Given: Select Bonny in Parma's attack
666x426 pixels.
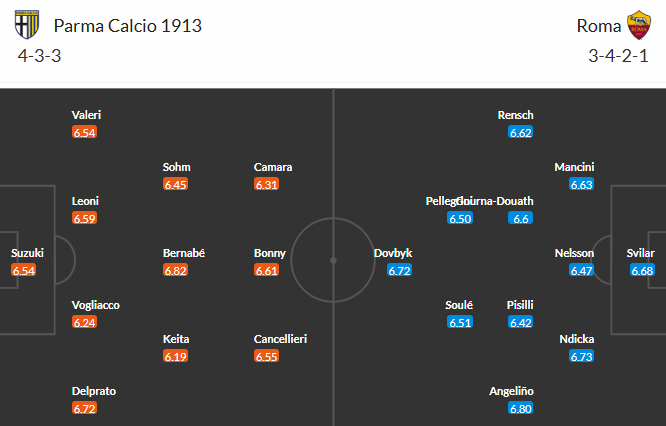Looking at the screenshot, I should (x=270, y=253).
